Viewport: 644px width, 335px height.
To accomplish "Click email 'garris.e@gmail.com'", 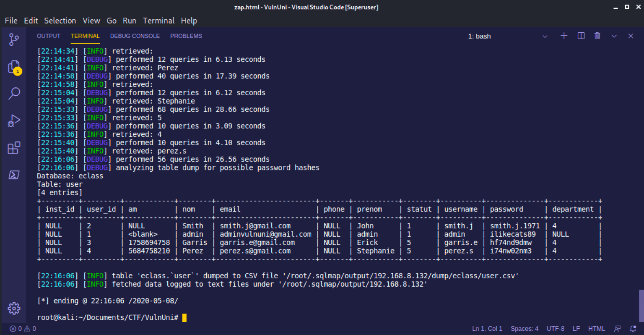I will click(x=257, y=243).
